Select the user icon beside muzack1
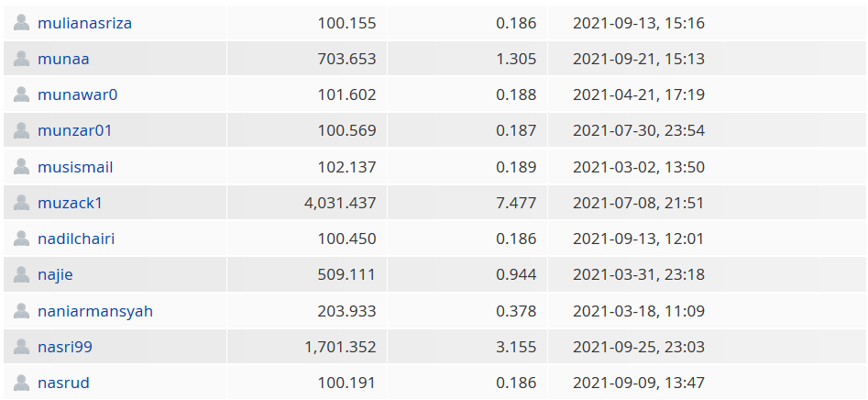868x400 pixels. [x=22, y=203]
